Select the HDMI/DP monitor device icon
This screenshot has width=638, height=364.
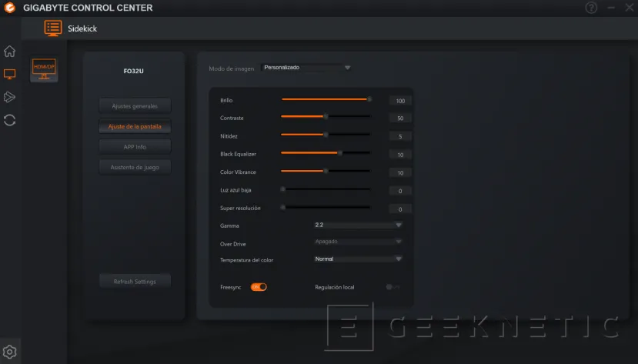44,71
